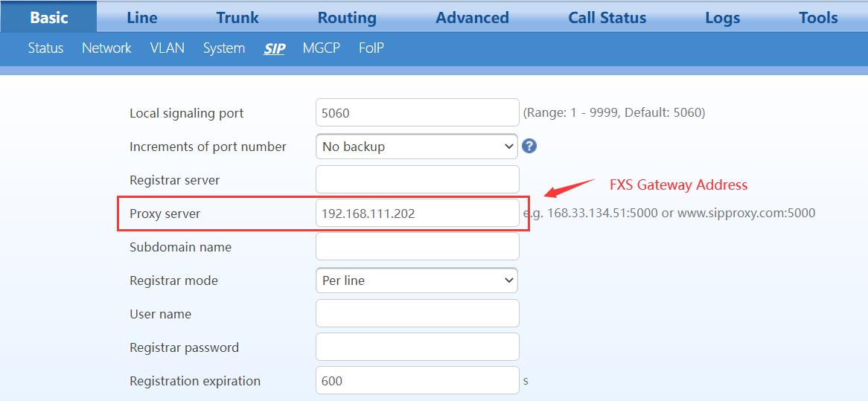Click the Status submenu link

coord(45,48)
